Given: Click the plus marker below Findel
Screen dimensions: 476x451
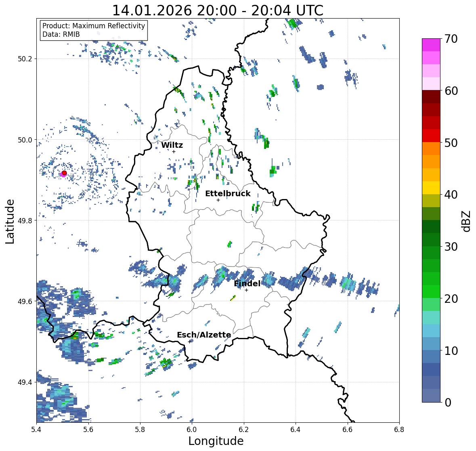Looking at the screenshot, I should (x=247, y=290).
